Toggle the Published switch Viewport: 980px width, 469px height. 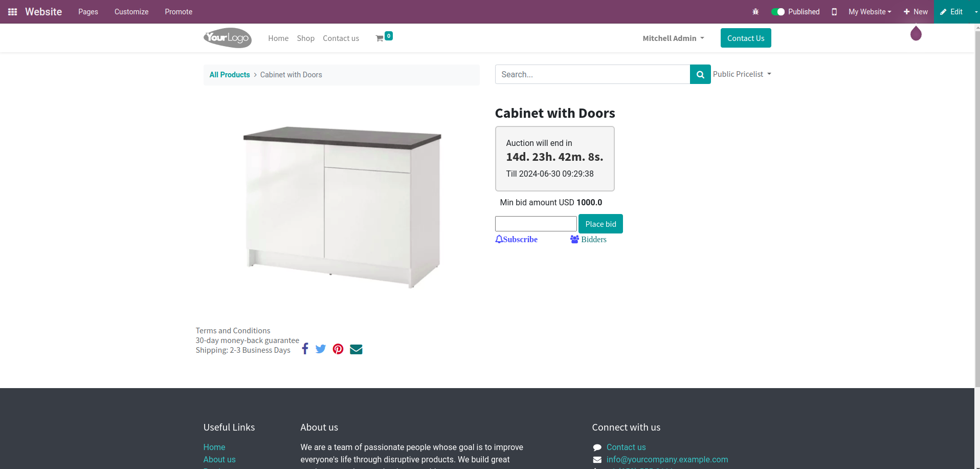pos(777,12)
